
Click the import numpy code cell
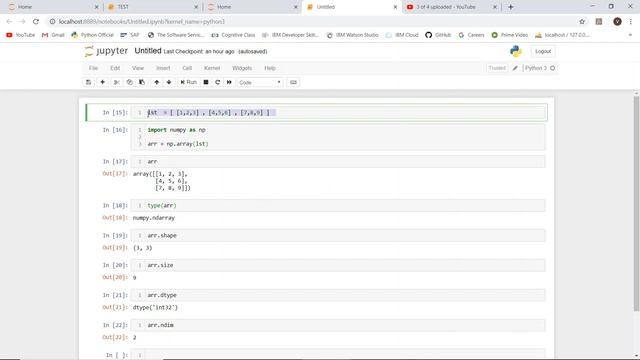[x=338, y=137]
